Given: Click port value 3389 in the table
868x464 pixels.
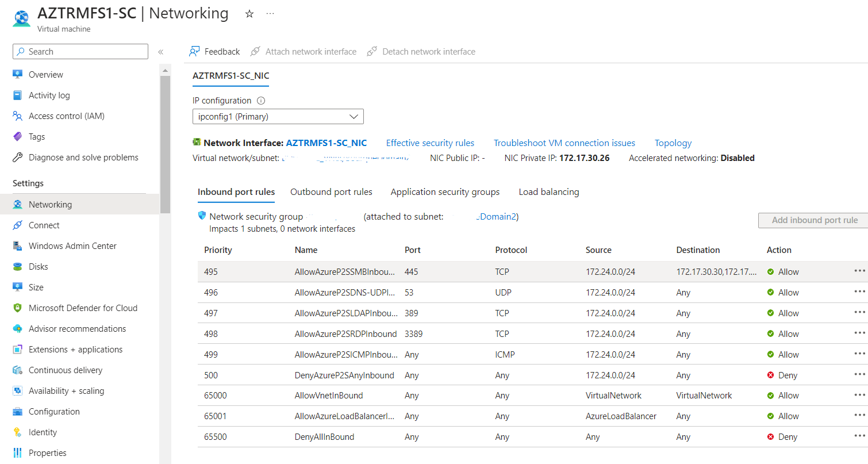Looking at the screenshot, I should coord(414,334).
